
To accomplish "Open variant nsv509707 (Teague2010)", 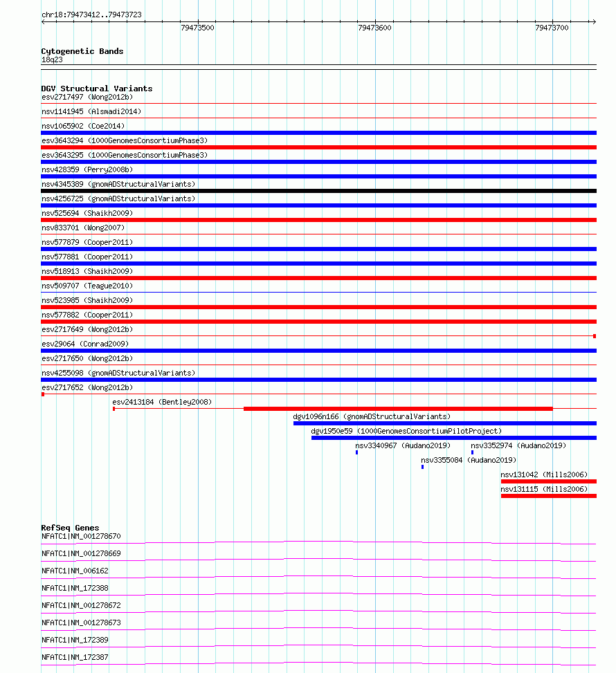I will pos(87,286).
